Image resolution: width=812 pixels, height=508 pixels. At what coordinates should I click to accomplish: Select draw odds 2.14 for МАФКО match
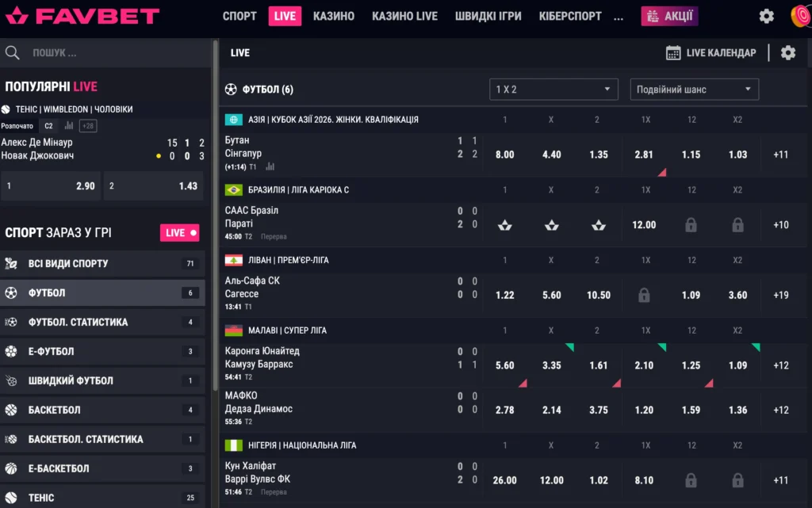click(x=552, y=410)
